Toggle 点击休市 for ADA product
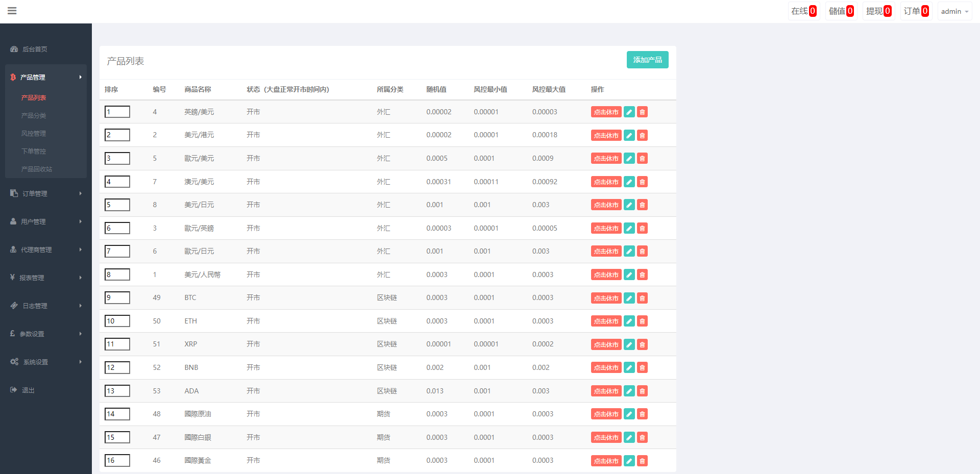 pos(606,391)
